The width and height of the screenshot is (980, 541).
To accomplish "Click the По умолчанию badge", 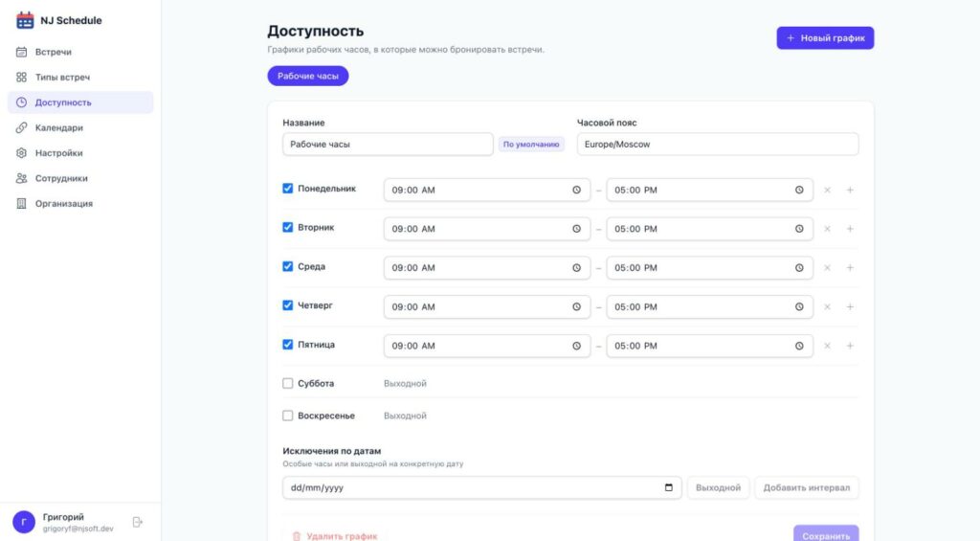I will (x=531, y=145).
